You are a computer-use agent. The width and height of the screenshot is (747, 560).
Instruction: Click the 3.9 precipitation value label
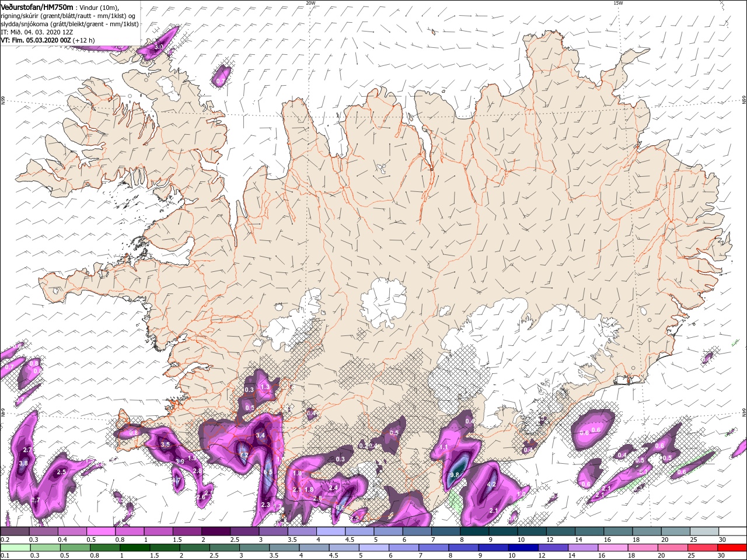pyautogui.click(x=180, y=461)
